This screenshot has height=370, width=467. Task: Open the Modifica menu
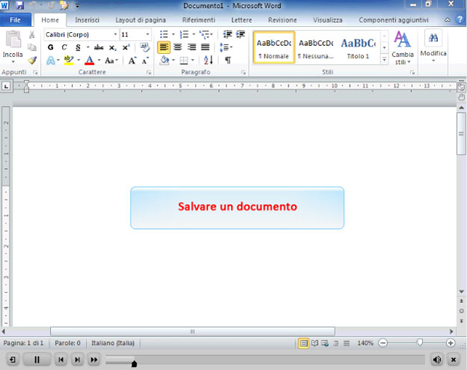pyautogui.click(x=433, y=46)
